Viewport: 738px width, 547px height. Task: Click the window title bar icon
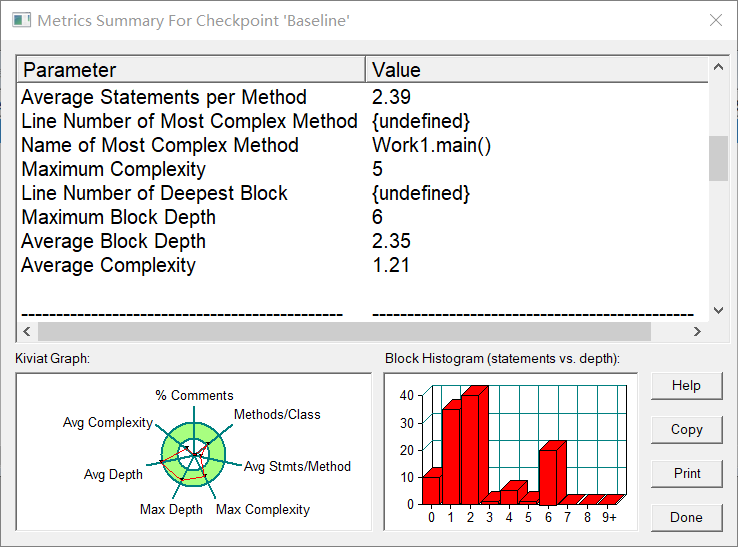pos(21,20)
